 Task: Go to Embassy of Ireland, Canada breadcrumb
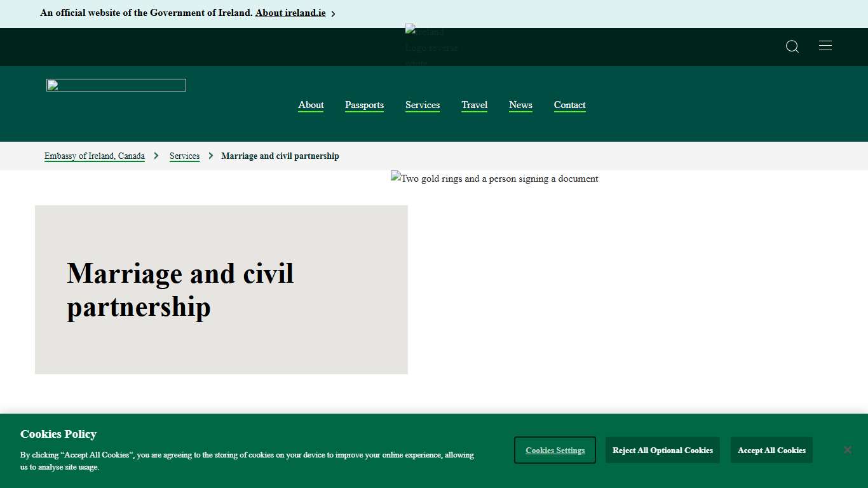94,156
